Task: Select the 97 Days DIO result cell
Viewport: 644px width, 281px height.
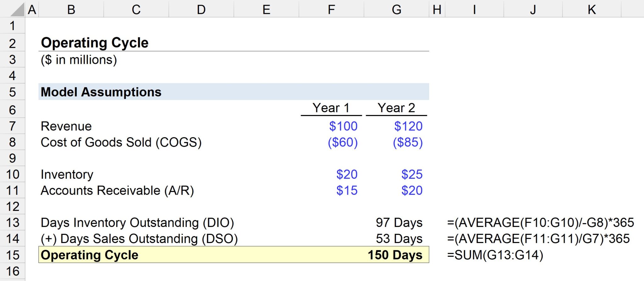Action: [x=399, y=223]
